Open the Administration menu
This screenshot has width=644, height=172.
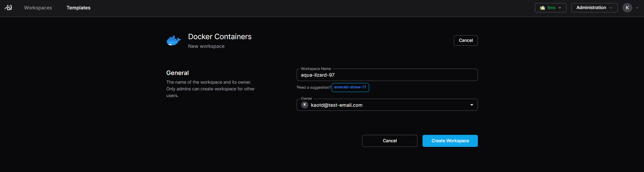coord(594,8)
